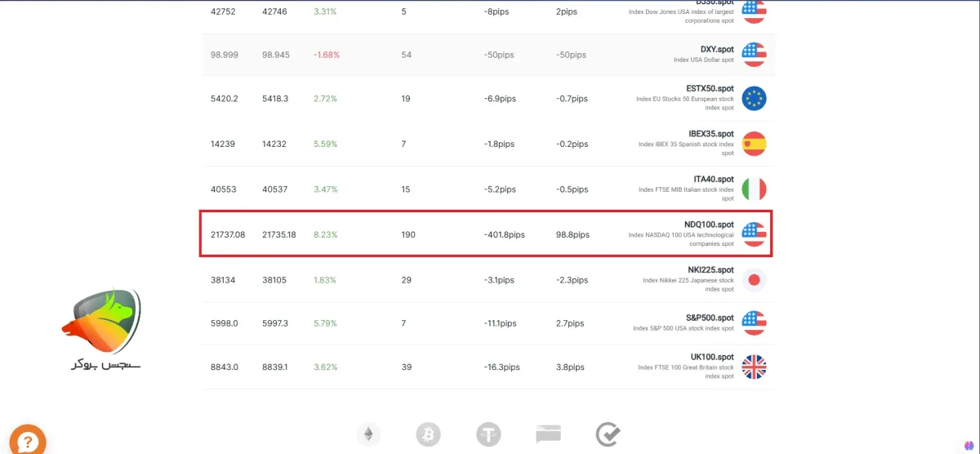Select the 'Index USA Dollar spot' description

pyautogui.click(x=704, y=60)
